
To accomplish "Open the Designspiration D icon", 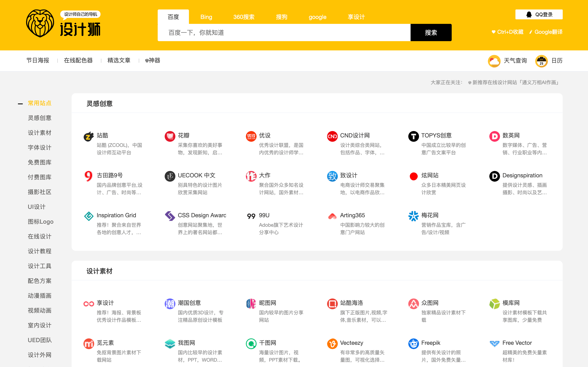I will [494, 176].
